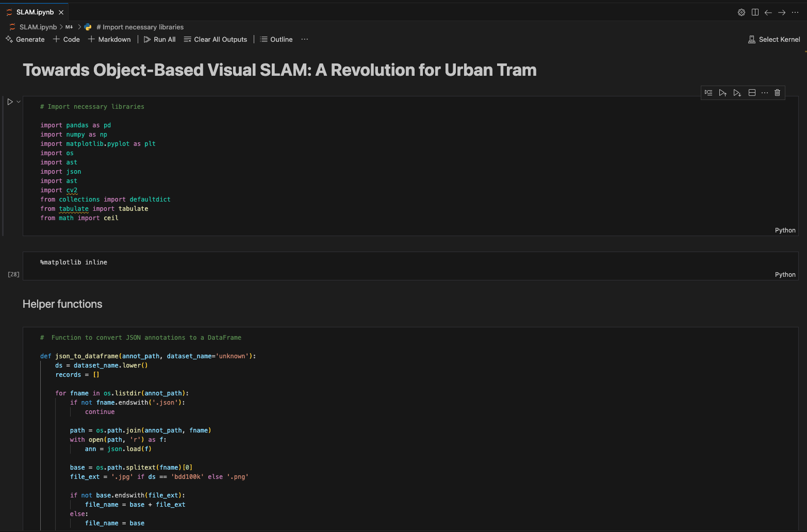This screenshot has width=807, height=532.
Task: Add a new Markdown cell
Action: click(x=109, y=40)
